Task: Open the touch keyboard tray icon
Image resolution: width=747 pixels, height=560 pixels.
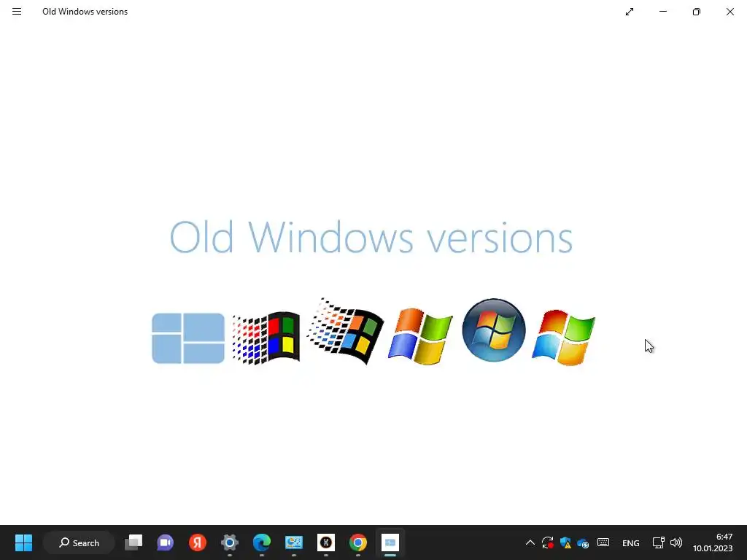Action: (x=603, y=542)
